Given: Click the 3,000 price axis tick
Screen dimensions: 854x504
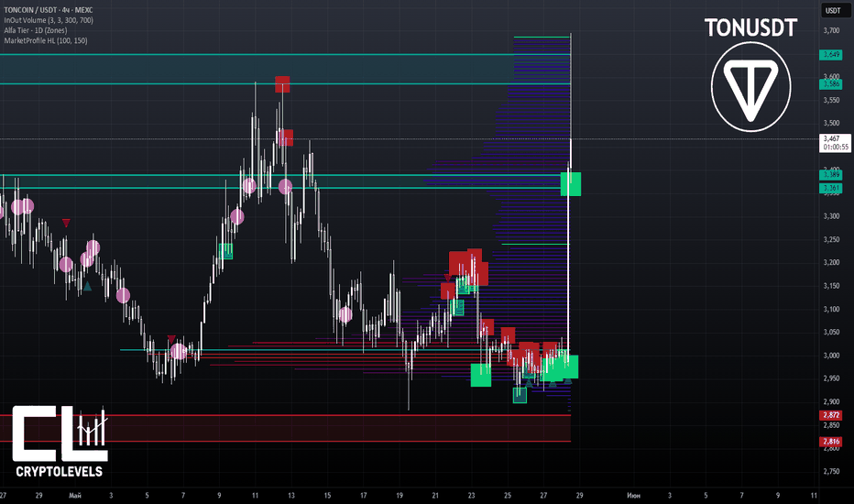Looking at the screenshot, I should pyautogui.click(x=831, y=356).
